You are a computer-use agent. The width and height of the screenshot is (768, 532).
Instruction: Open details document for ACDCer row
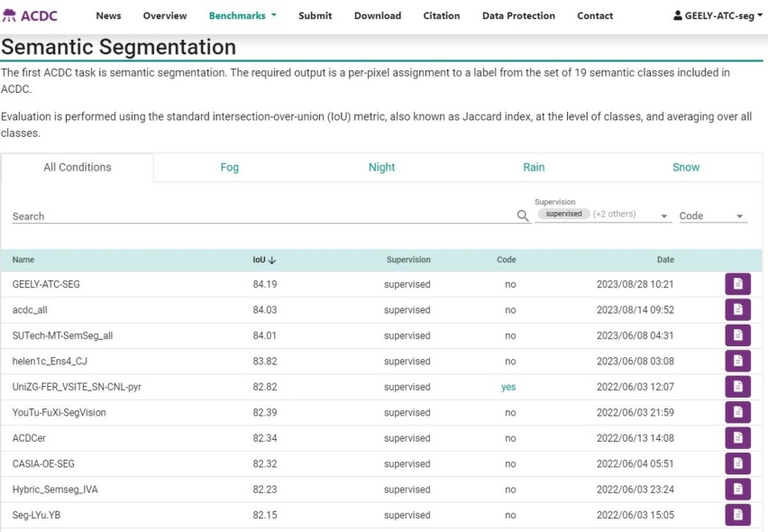(x=737, y=438)
